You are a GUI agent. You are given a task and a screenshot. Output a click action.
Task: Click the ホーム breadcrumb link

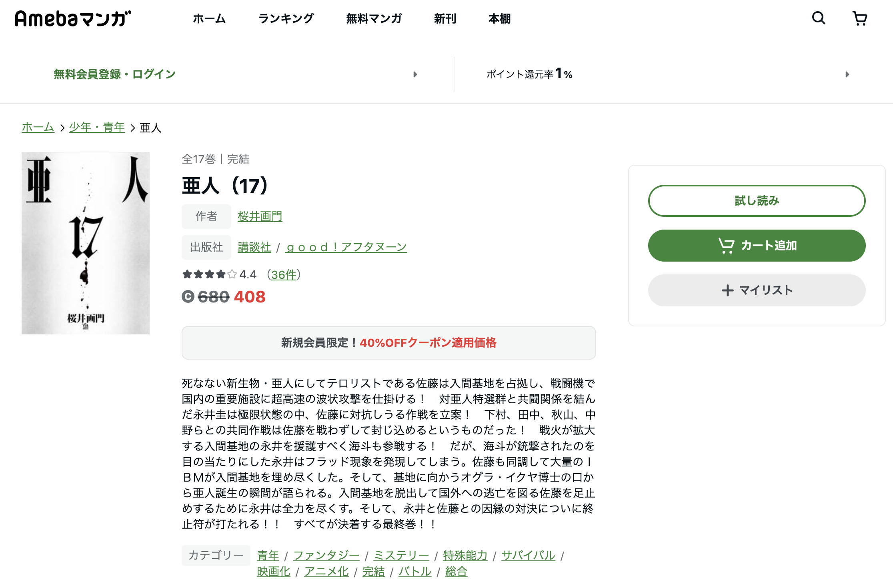[x=38, y=127]
